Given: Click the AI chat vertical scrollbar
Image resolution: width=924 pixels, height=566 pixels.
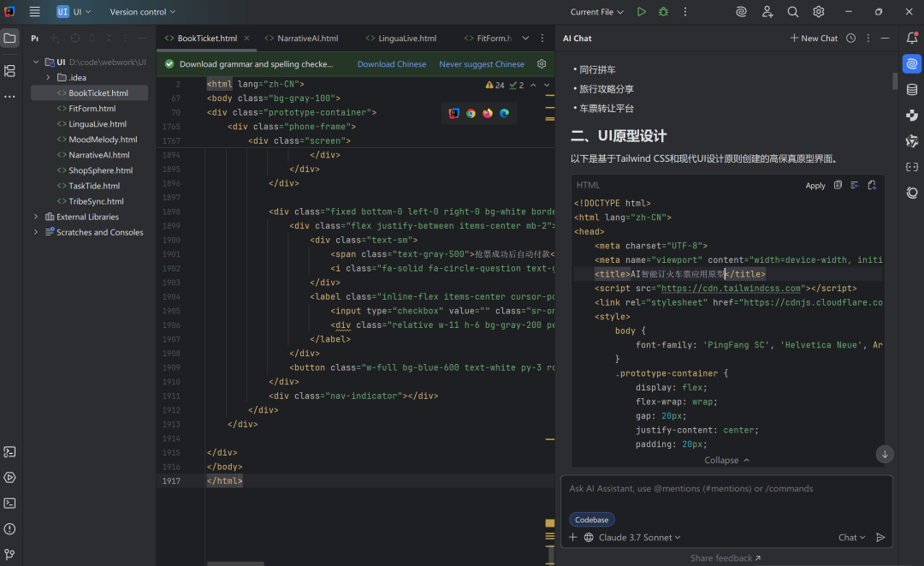Looking at the screenshot, I should (x=895, y=80).
